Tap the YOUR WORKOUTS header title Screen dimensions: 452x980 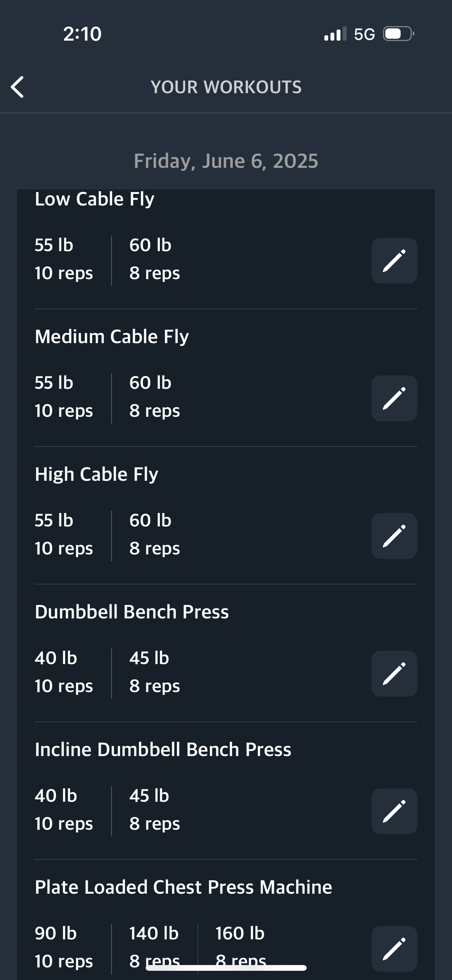(226, 87)
